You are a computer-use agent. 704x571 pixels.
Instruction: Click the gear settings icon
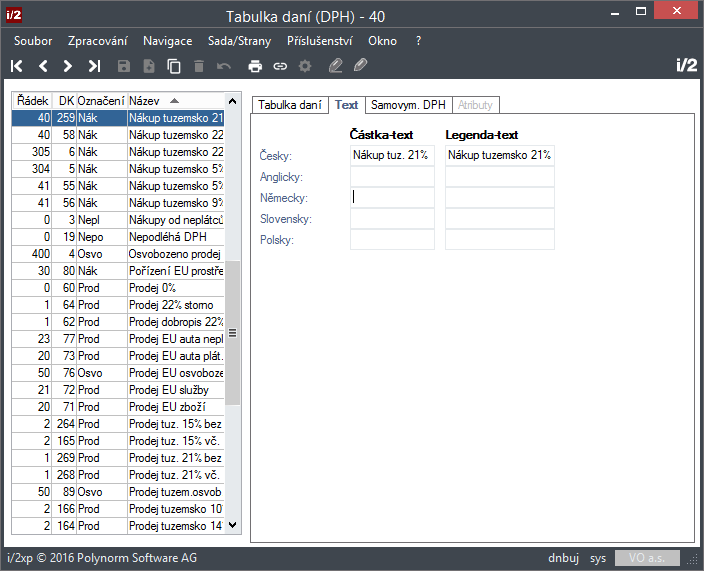[305, 66]
